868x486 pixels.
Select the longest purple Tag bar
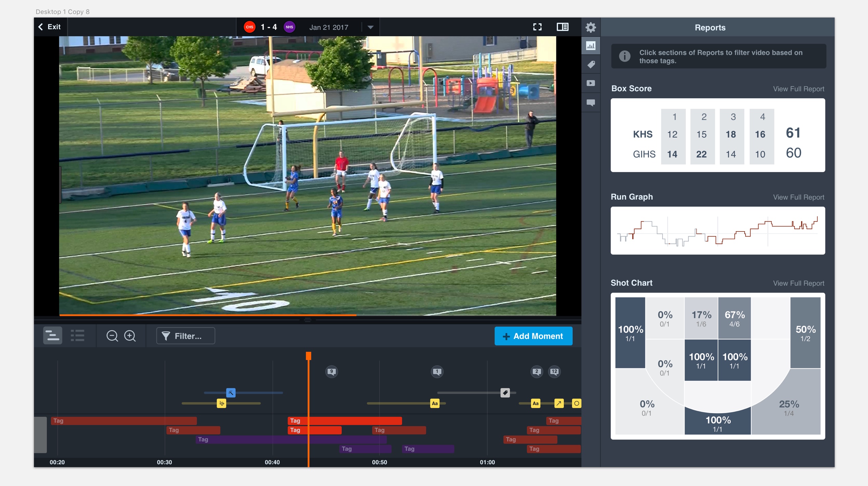(x=291, y=440)
